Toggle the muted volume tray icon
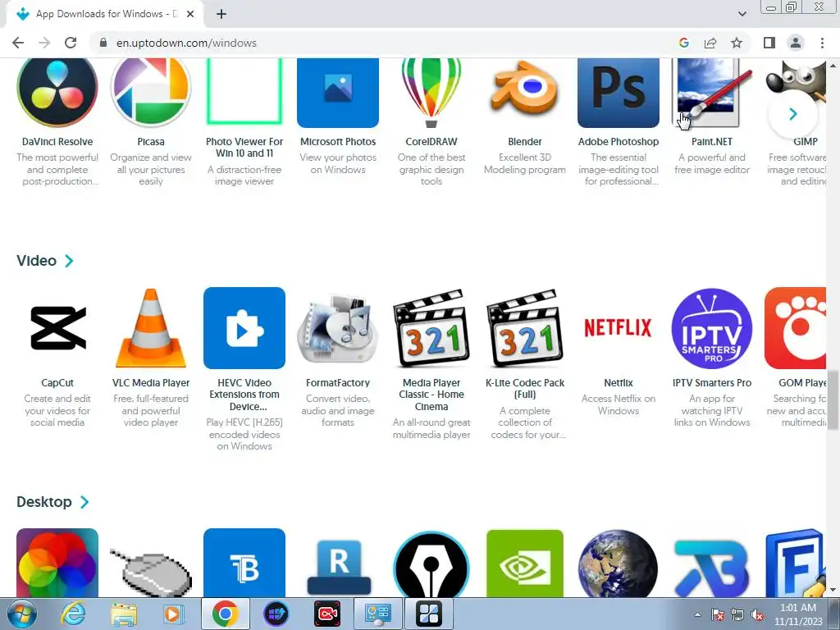The image size is (840, 630). [757, 615]
